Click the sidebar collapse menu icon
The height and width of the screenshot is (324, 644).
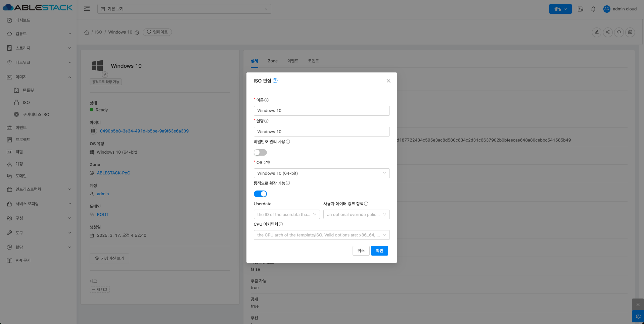click(x=87, y=9)
